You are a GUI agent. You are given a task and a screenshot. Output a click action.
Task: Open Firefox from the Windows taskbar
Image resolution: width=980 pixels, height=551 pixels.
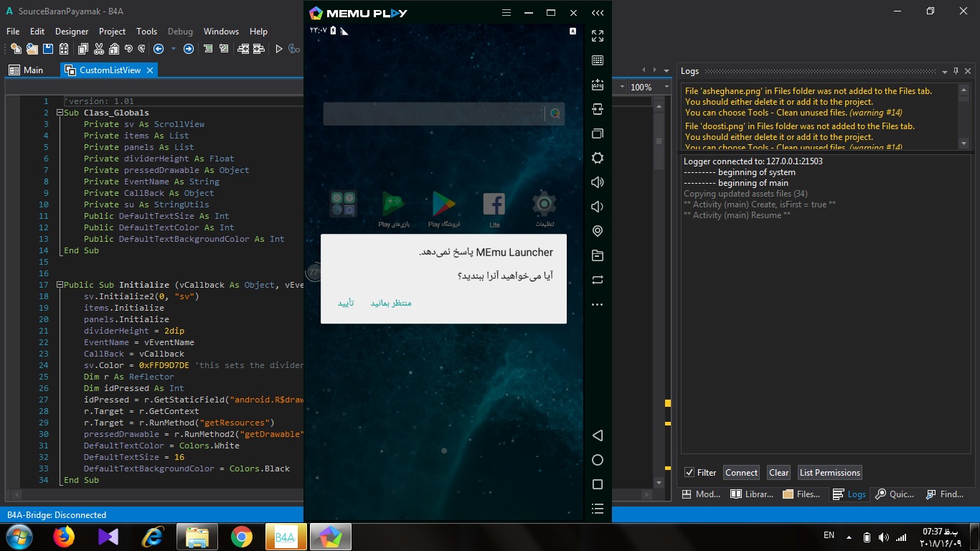pos(64,537)
